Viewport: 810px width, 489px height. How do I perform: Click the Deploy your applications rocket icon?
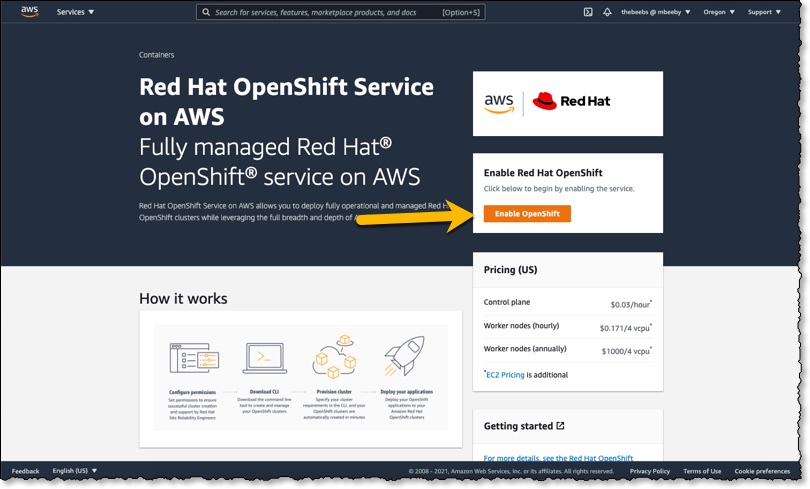pyautogui.click(x=404, y=355)
